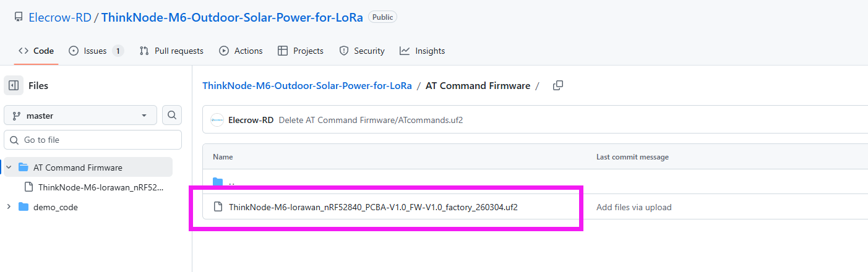The image size is (868, 272).
Task: Select ThinkNode-M6-lorawan file in sidebar tree
Action: 100,187
